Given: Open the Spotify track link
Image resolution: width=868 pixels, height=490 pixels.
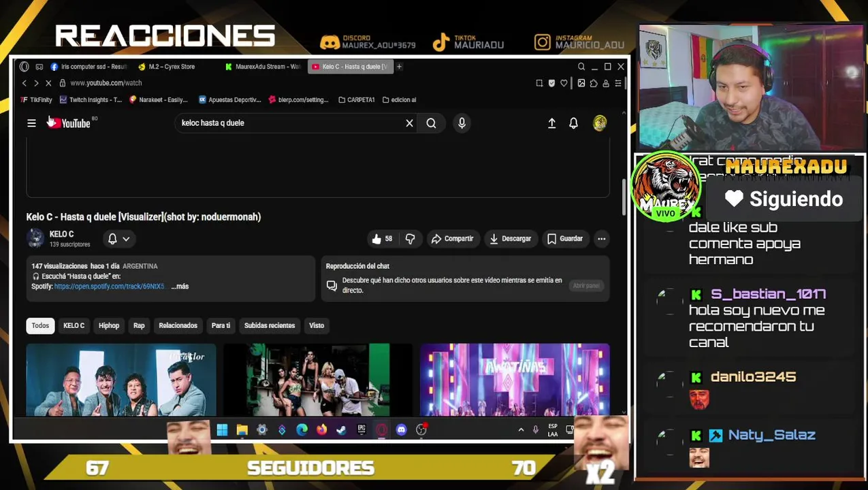Looking at the screenshot, I should point(109,287).
